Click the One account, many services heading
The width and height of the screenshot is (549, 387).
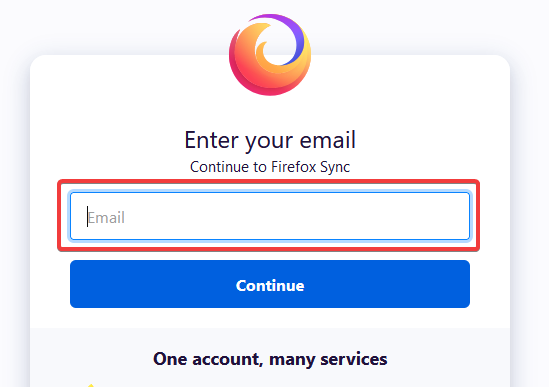tap(270, 359)
